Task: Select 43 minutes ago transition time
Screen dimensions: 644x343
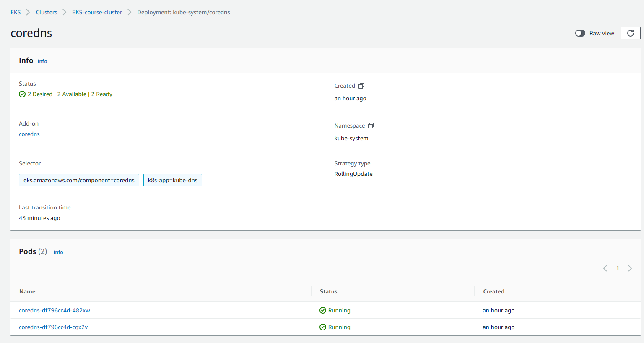Action: click(x=39, y=218)
